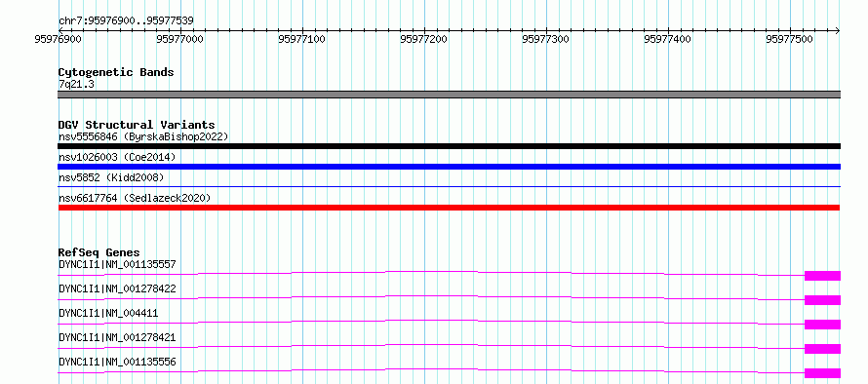
Task: Click the black nsv5556846 variant bar
Action: [x=449, y=146]
